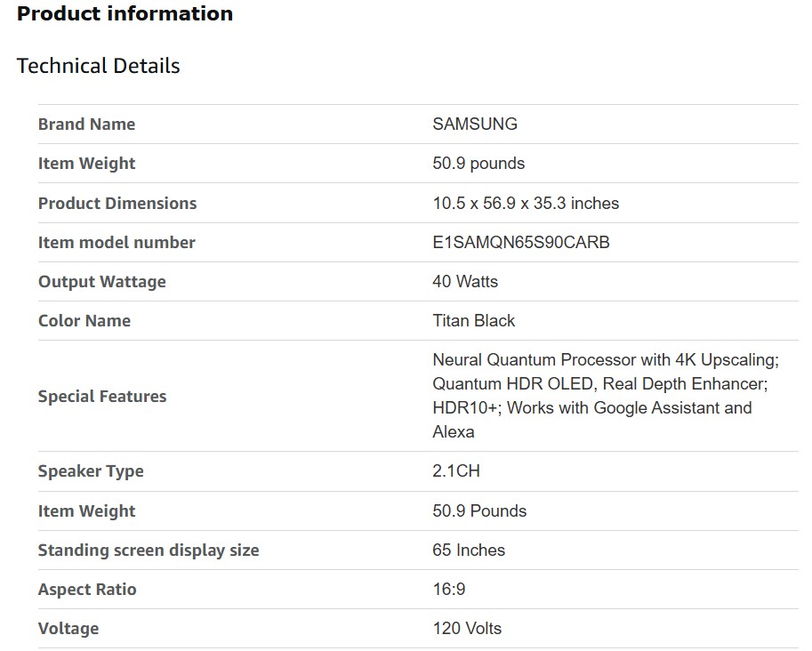Click the Output Wattage label
812x651 pixels.
[x=101, y=282]
